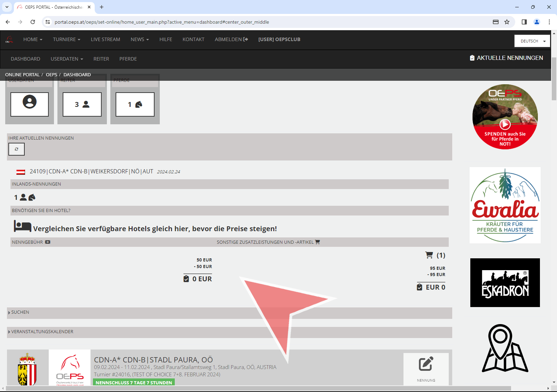Click the Abmelden logout link
This screenshot has width=557, height=392.
click(231, 39)
